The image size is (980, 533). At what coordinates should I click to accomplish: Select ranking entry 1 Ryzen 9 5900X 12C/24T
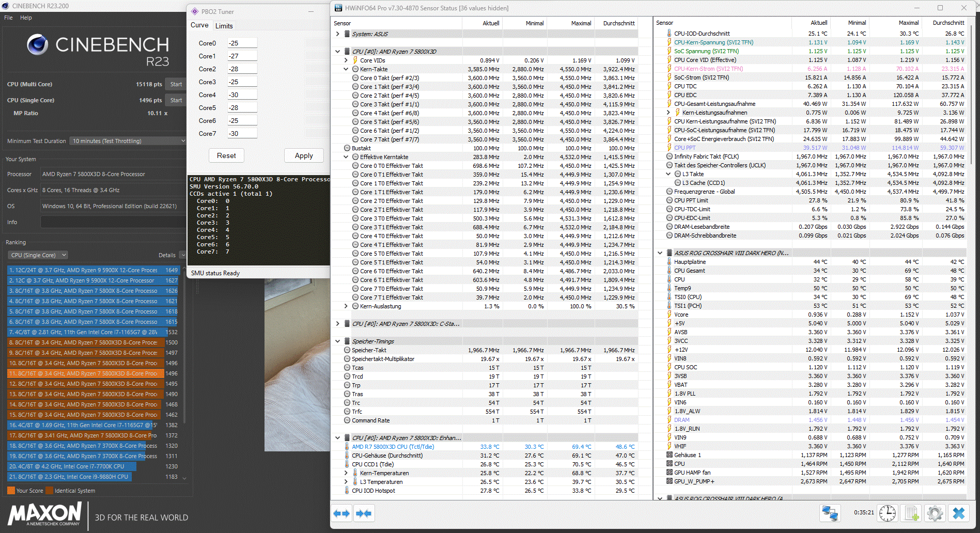[x=93, y=270]
